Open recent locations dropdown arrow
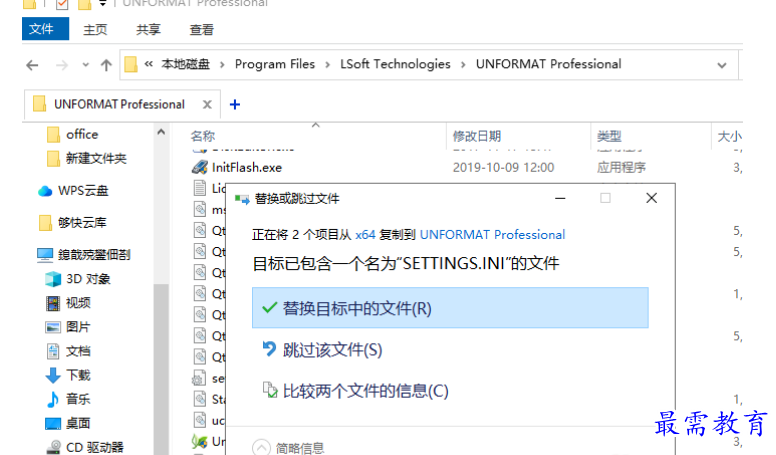This screenshot has width=776, height=455. coord(86,65)
